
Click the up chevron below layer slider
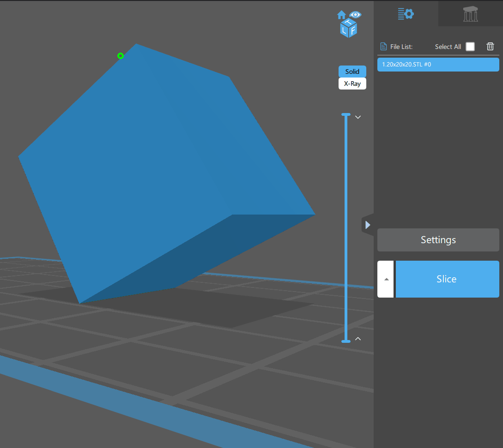point(358,339)
